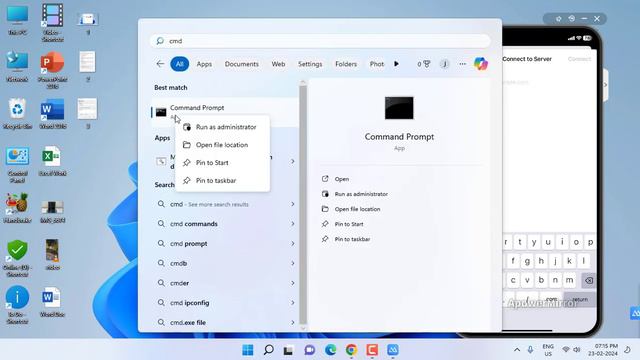Choose Run as administrator in context menu
Image resolution: width=640 pixels, height=360 pixels.
222,127
